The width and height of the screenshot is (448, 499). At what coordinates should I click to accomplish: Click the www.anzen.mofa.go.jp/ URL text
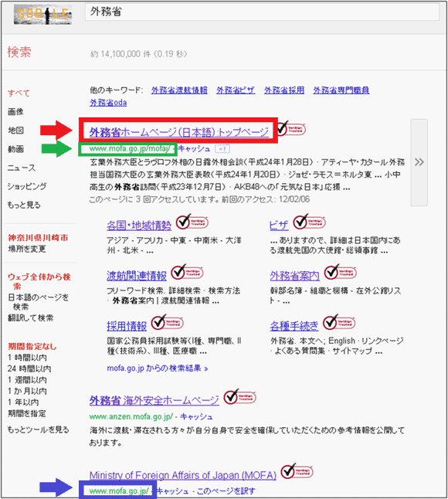point(131,416)
